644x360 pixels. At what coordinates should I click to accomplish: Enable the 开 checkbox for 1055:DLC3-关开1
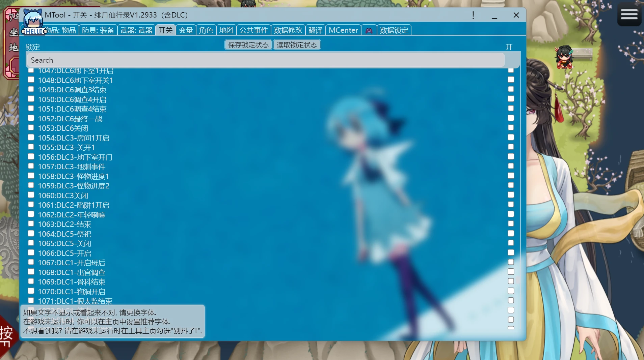pos(511,147)
